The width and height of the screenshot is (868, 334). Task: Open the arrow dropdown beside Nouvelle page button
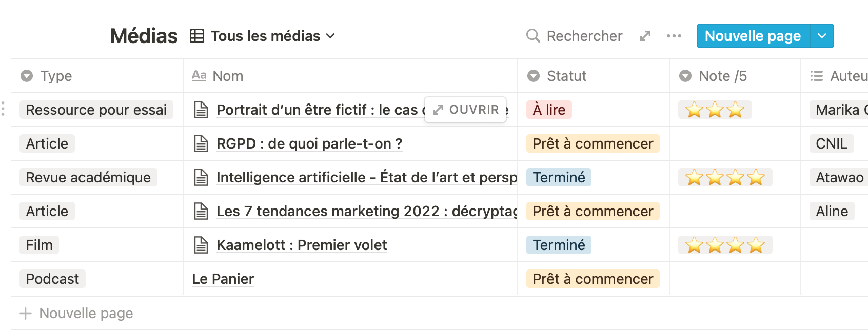[x=822, y=36]
